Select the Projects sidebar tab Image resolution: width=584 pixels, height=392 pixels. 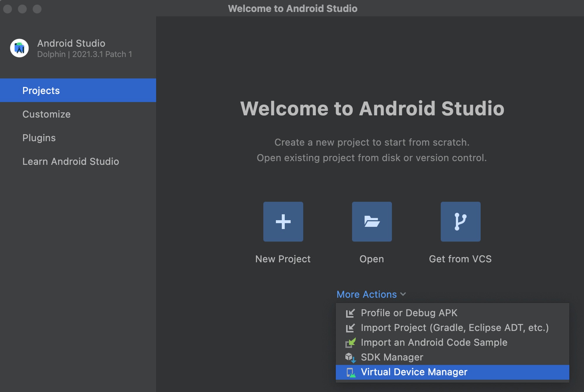coord(41,90)
